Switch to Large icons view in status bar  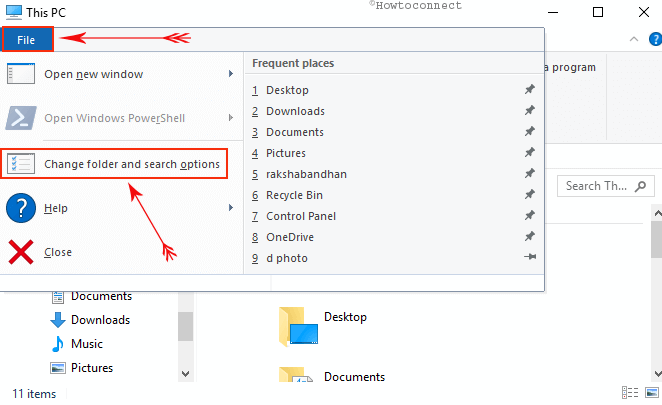tap(652, 393)
